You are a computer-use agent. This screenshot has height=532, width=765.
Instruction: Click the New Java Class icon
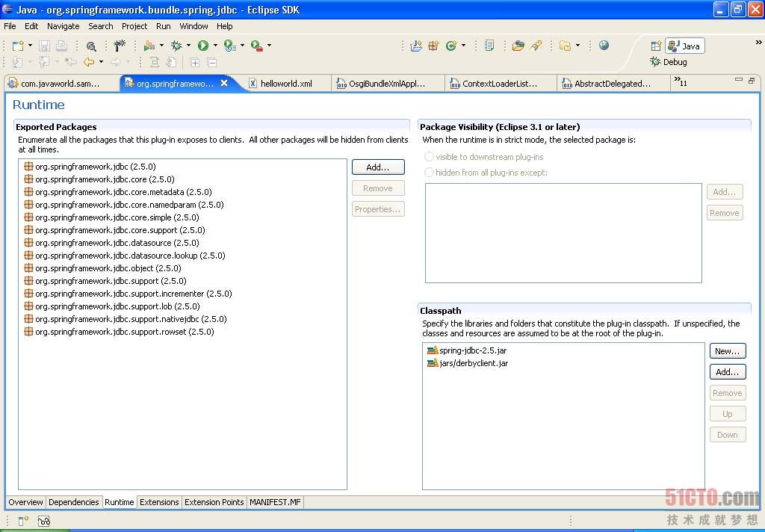point(451,46)
